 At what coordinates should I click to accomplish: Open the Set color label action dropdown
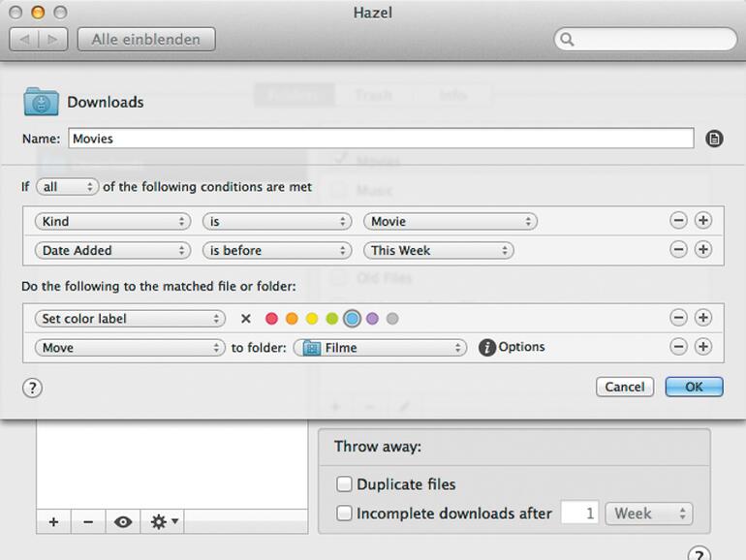coord(130,319)
